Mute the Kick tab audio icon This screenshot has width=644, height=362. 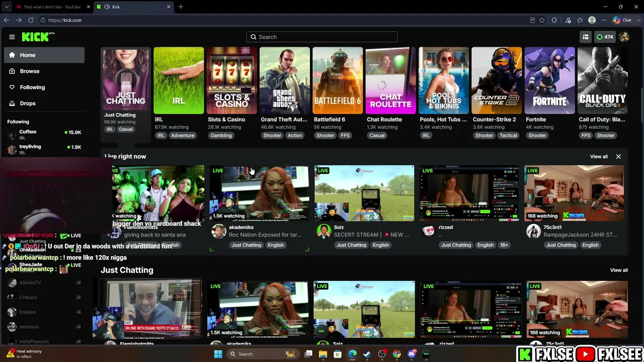(x=107, y=7)
